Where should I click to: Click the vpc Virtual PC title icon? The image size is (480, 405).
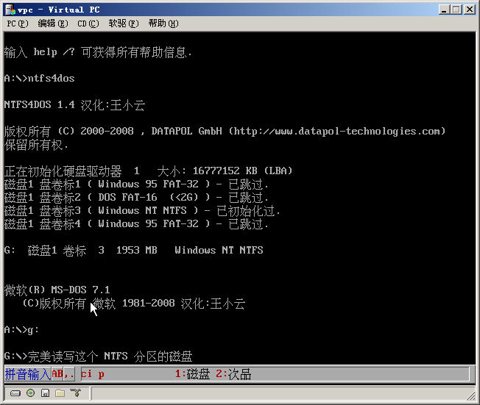tap(11, 9)
